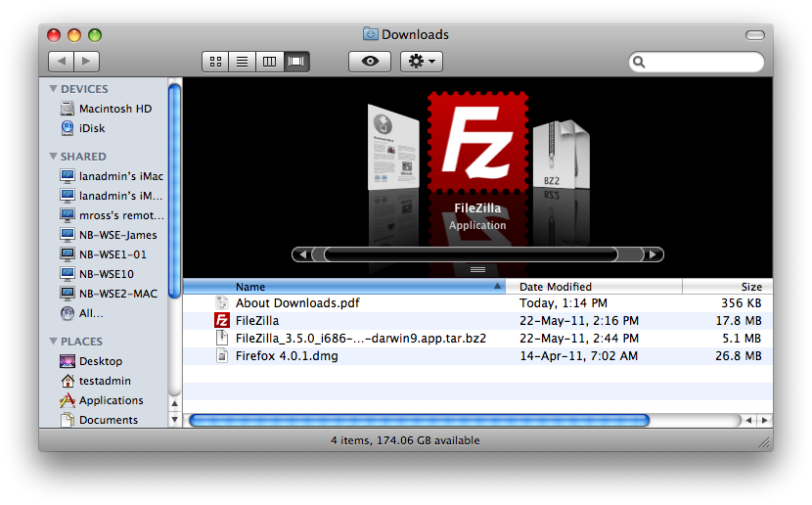
Task: Click the 17.8 MB size cell
Action: click(x=739, y=321)
